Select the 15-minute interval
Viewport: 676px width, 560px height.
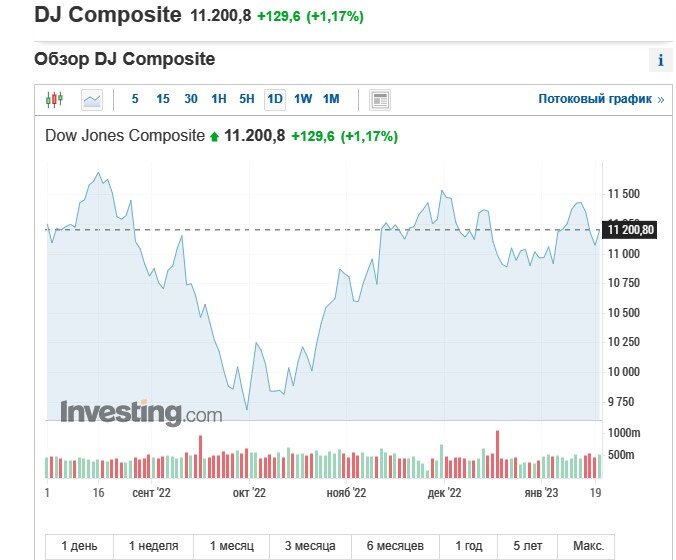point(163,99)
